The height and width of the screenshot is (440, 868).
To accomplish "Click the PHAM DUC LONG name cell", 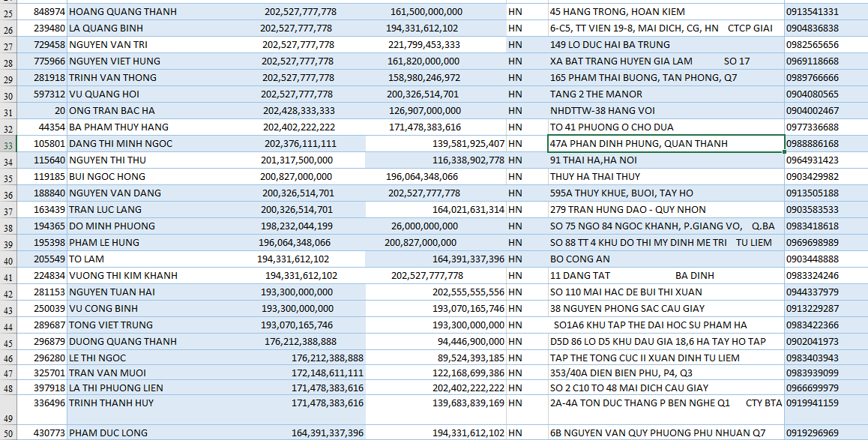I will (114, 433).
